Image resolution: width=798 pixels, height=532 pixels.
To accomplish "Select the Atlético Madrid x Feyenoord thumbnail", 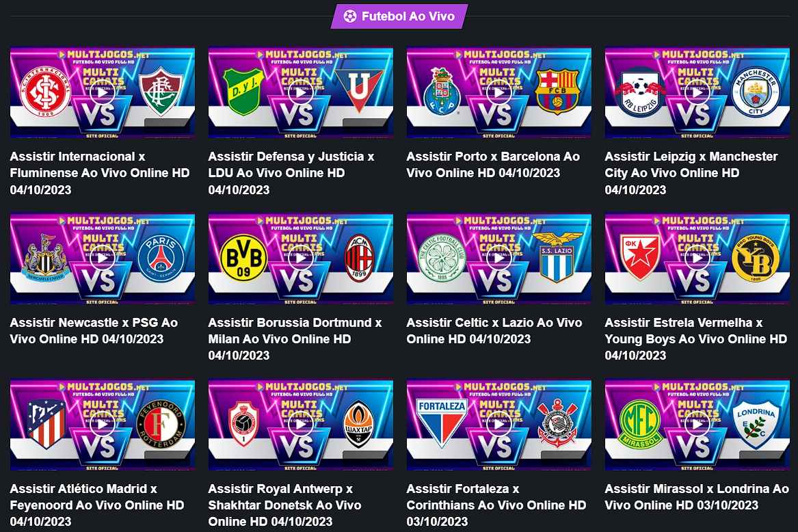I will coord(103,424).
